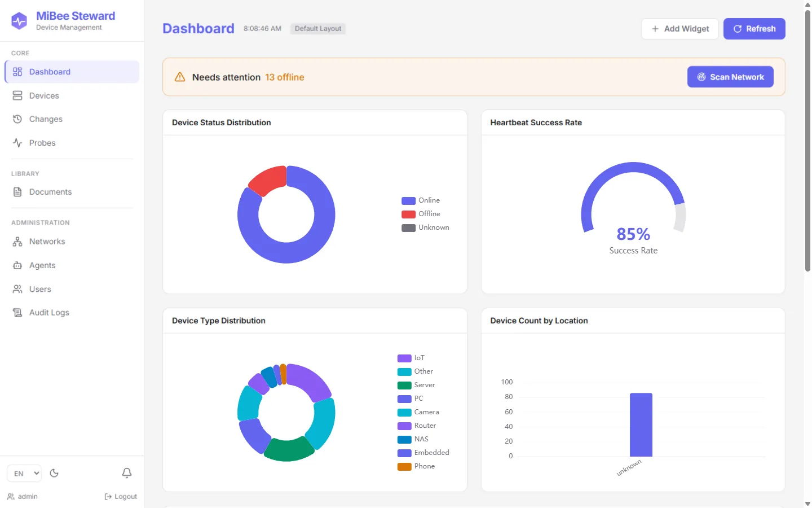Toggle the PC legend entry
The width and height of the screenshot is (812, 508).
click(x=411, y=398)
